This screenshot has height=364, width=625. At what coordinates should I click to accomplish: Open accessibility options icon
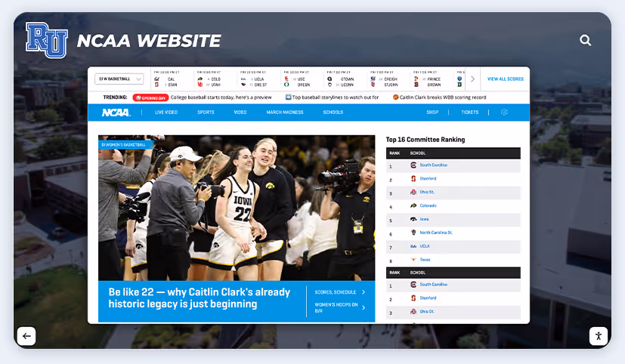(x=599, y=336)
